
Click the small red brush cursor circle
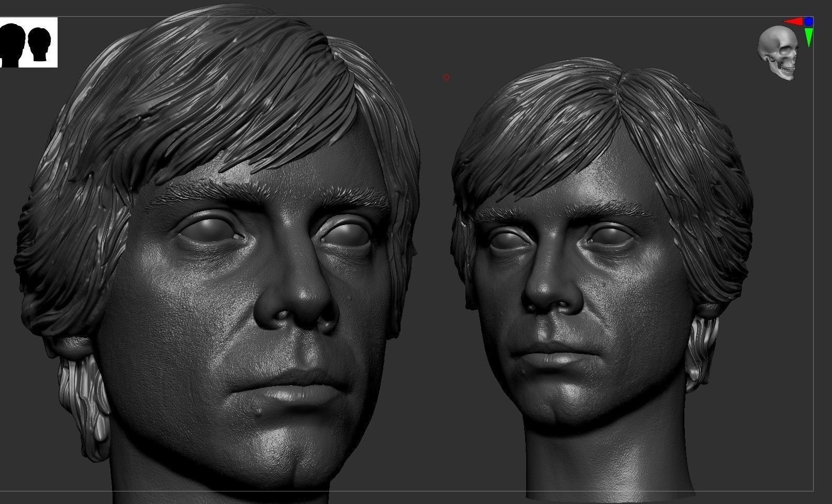446,77
